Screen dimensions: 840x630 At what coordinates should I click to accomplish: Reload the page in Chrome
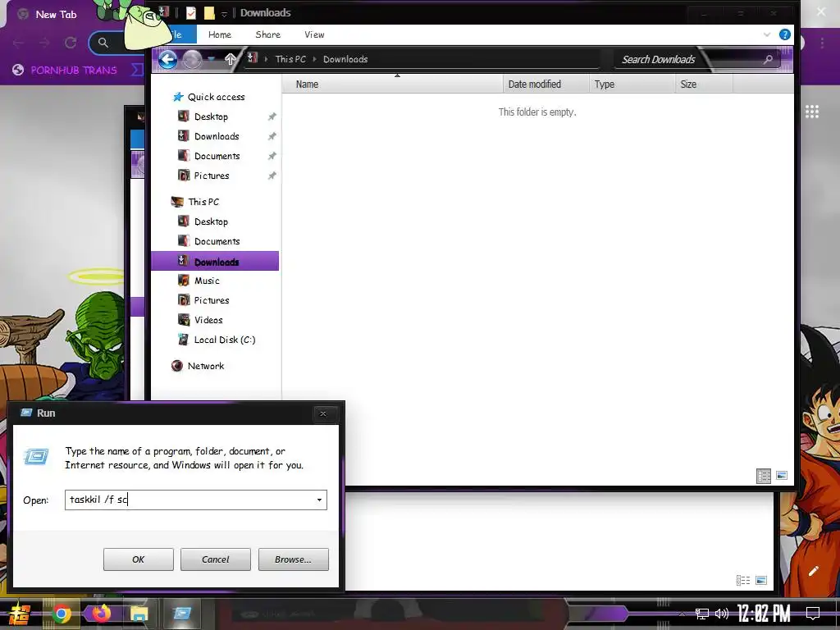click(71, 43)
